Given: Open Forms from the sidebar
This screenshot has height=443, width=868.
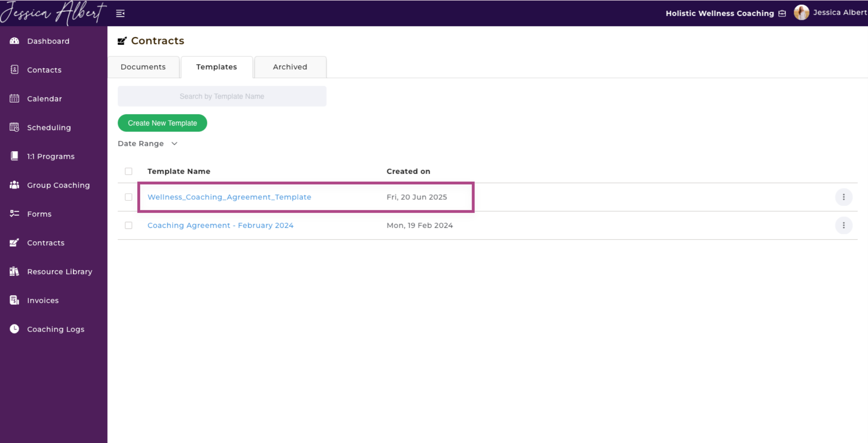Looking at the screenshot, I should point(39,214).
